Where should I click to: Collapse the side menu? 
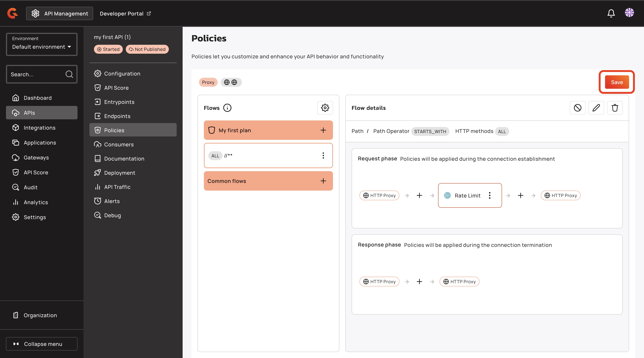tap(42, 344)
